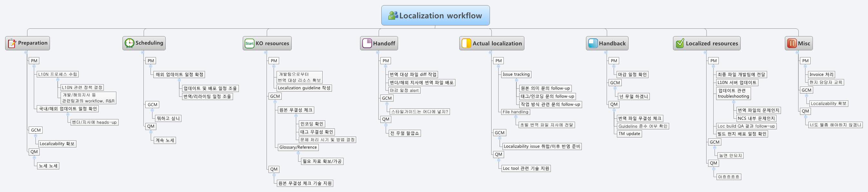This screenshot has height=192, width=868.
Task: Collapse the Handback topic branch
Action: click(606, 52)
